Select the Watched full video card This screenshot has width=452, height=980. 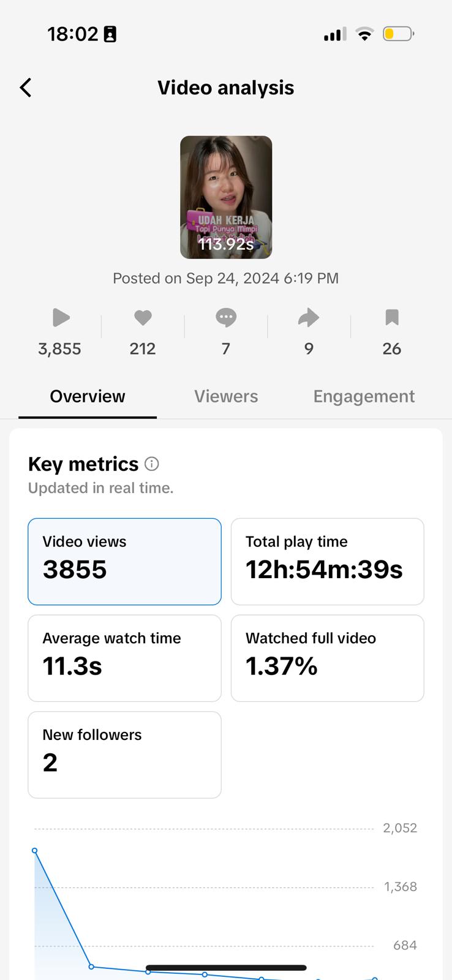[x=327, y=658]
